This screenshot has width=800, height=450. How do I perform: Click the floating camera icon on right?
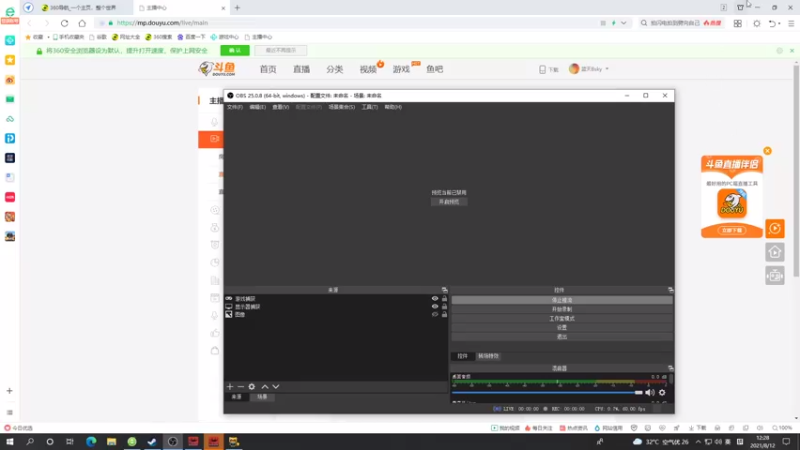[774, 276]
